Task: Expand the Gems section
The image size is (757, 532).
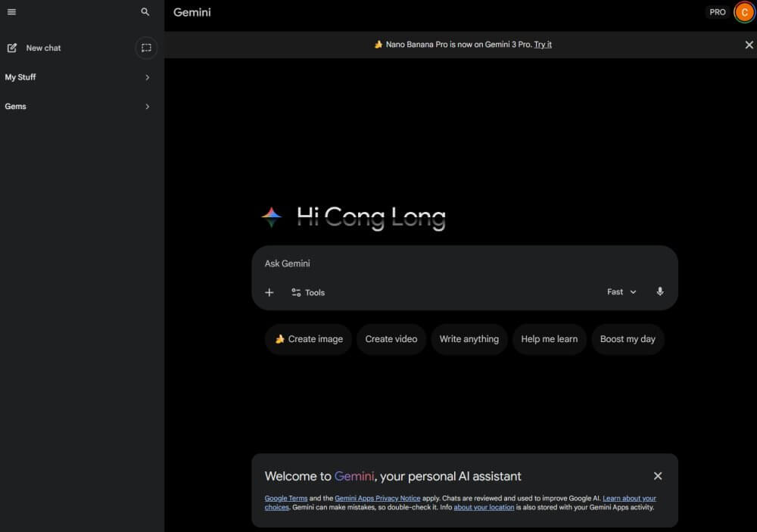Action: pyautogui.click(x=77, y=106)
